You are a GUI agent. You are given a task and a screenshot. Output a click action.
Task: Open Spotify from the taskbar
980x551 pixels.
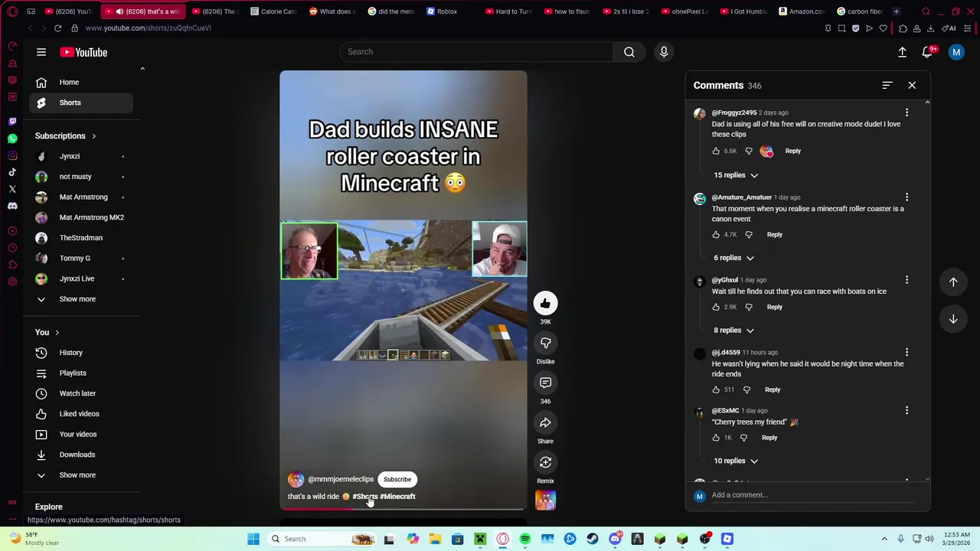pyautogui.click(x=525, y=539)
